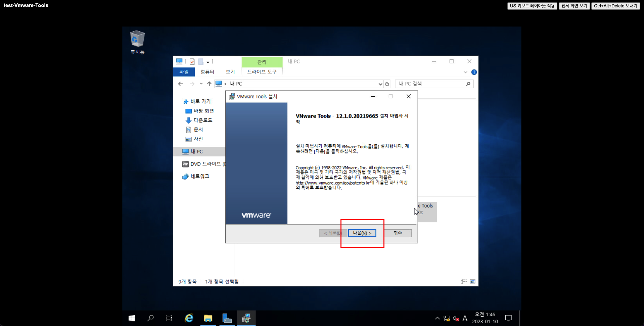This screenshot has height=326, width=644.
Task: Maximize the 내 PC Explorer window
Action: 452,61
